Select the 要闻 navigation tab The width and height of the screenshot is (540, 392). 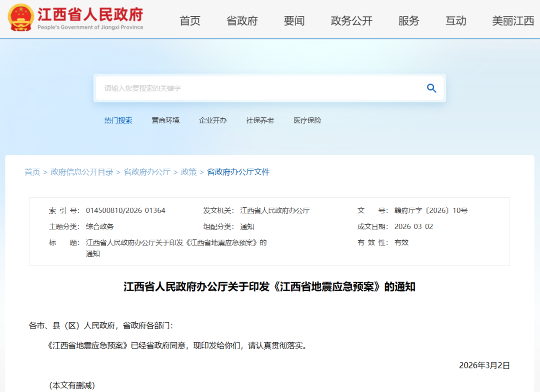[294, 21]
